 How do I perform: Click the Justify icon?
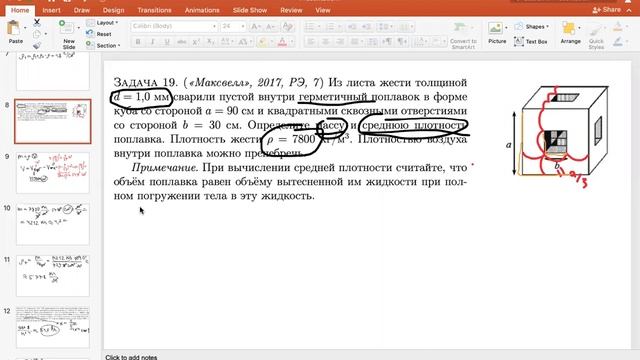tap(355, 42)
